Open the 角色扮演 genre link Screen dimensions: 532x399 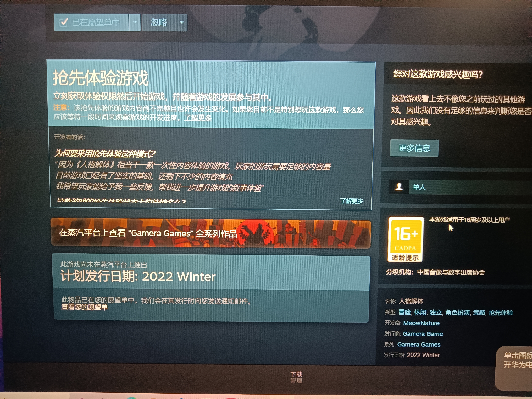point(457,312)
